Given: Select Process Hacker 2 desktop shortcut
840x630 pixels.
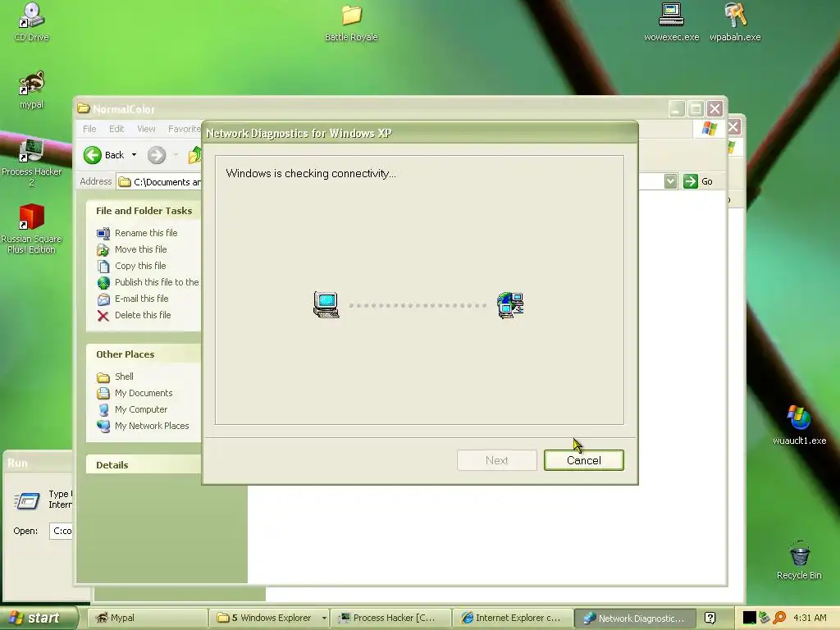Looking at the screenshot, I should 31,162.
